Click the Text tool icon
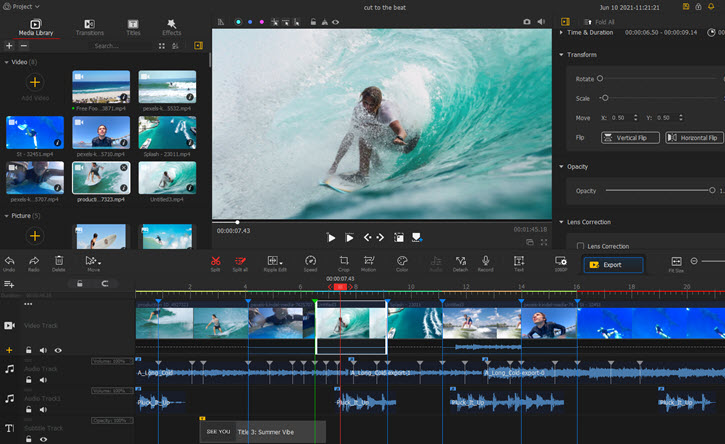This screenshot has width=725, height=444. coord(518,260)
